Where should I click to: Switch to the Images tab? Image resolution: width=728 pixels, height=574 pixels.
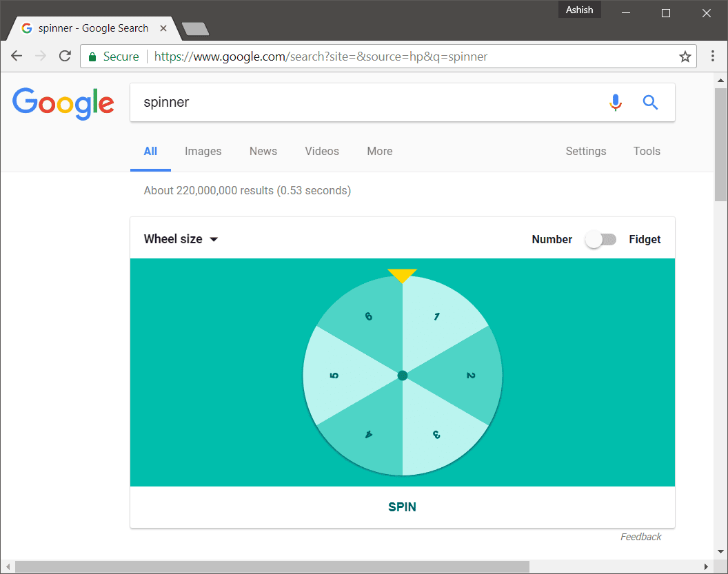203,152
